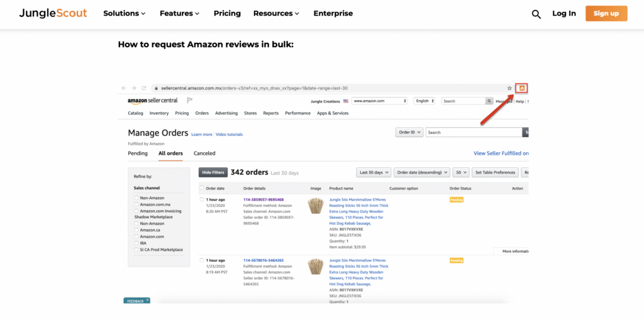Viewport: 644px width, 319px height.
Task: Open the Stores menu in Seller Central
Action: (250, 113)
